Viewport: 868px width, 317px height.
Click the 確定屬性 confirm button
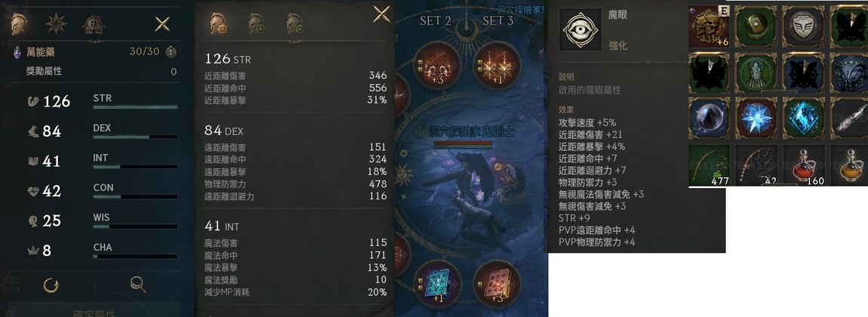click(94, 312)
